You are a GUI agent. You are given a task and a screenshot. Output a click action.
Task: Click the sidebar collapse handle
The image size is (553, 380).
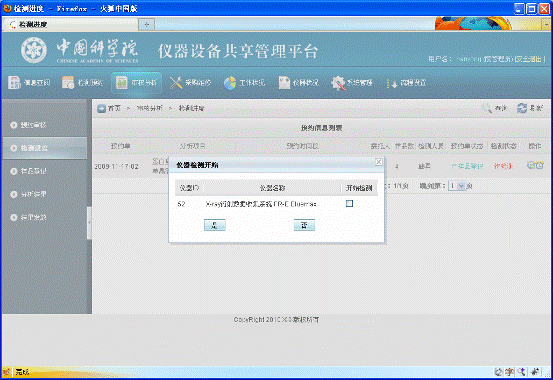point(89,223)
